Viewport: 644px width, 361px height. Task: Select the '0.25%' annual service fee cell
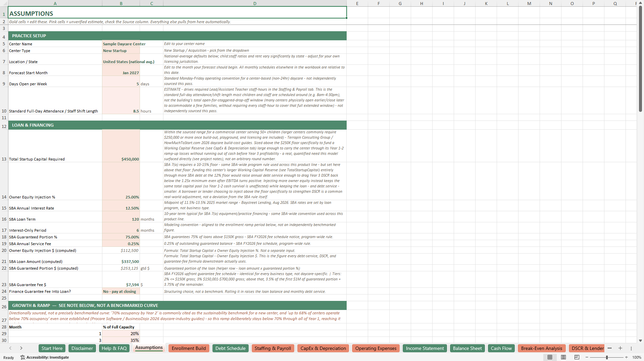(x=121, y=244)
